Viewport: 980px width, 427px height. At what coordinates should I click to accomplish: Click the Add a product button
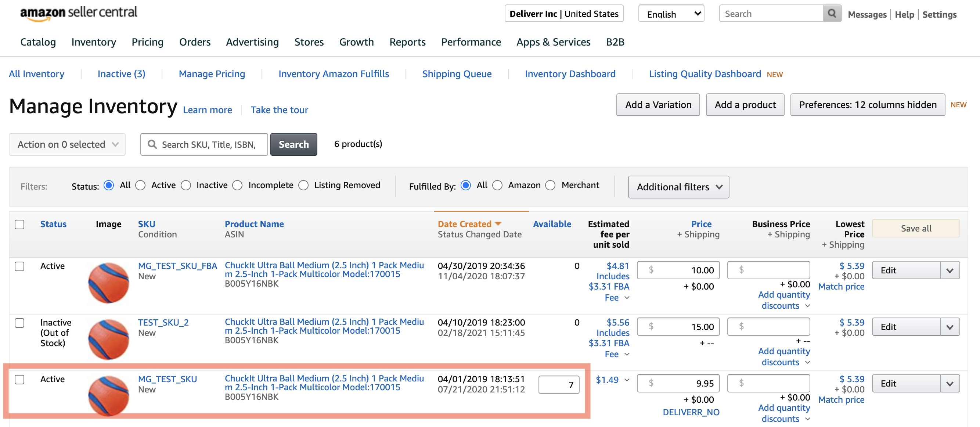coord(745,105)
